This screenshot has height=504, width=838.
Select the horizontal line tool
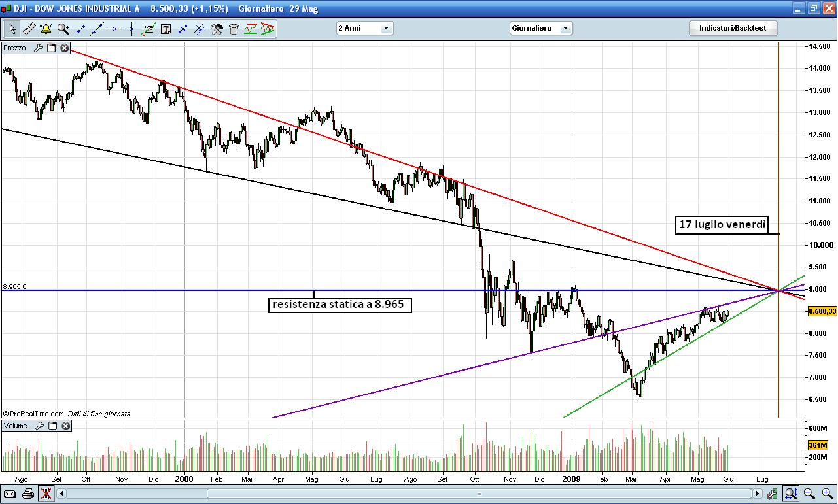(114, 29)
